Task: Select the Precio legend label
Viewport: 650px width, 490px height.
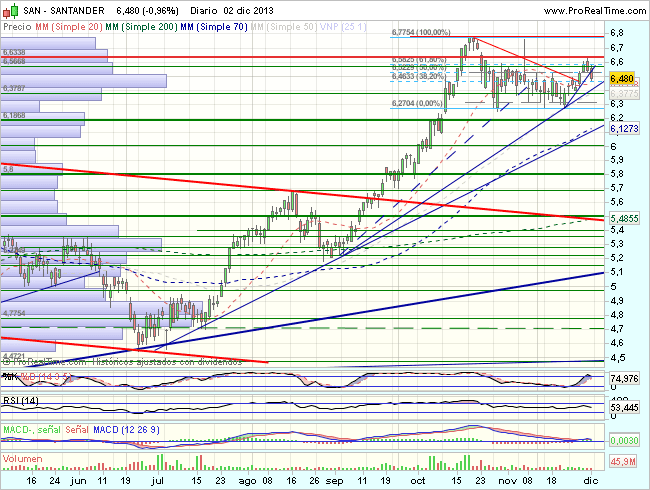Action: coord(17,27)
